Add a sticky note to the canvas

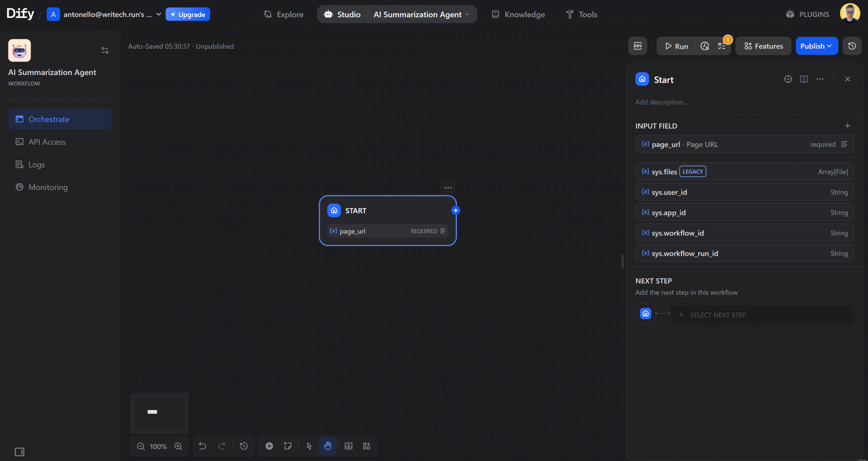click(288, 446)
